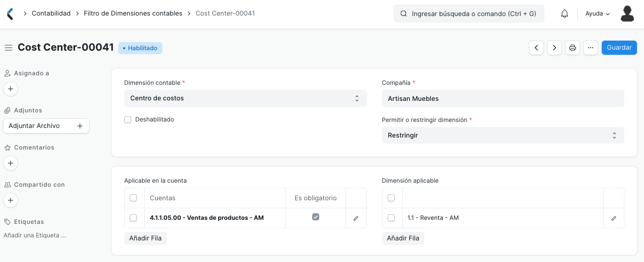This screenshot has width=644, height=262.
Task: Toggle Es obligatorio for Ventas de productos
Action: (x=316, y=217)
